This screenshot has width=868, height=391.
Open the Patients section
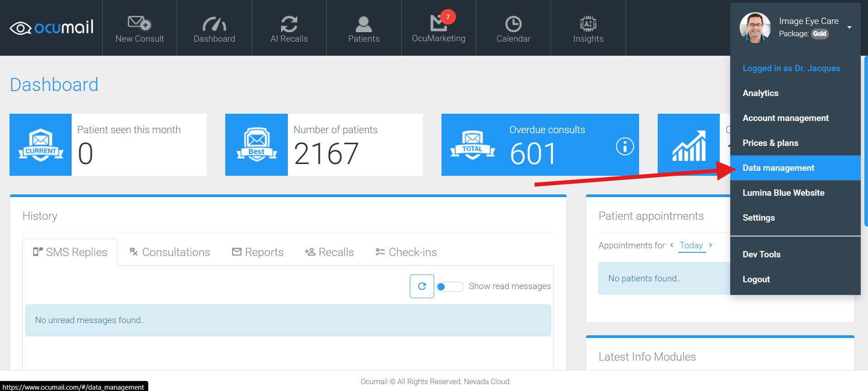click(364, 28)
